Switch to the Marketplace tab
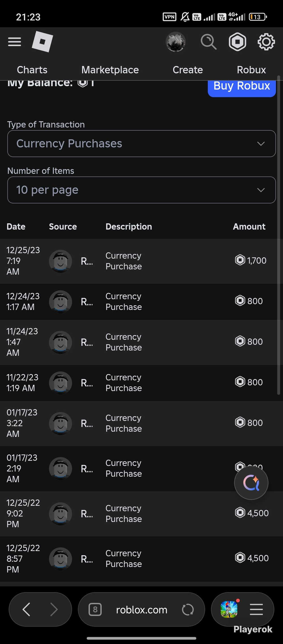Image resolution: width=283 pixels, height=644 pixels. (110, 70)
